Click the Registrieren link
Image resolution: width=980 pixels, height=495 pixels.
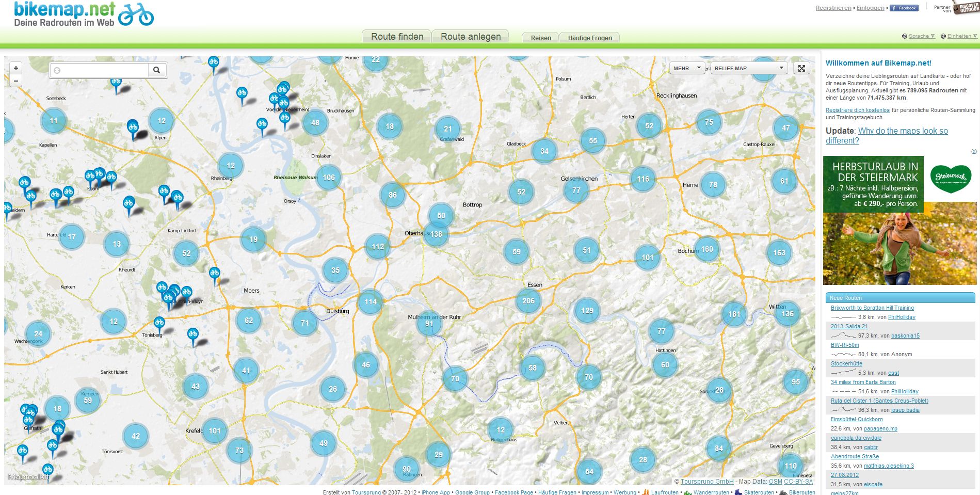(833, 8)
